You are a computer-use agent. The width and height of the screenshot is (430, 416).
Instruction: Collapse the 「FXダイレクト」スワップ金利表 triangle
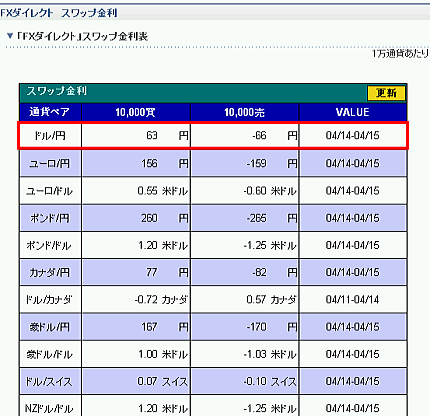(10, 36)
